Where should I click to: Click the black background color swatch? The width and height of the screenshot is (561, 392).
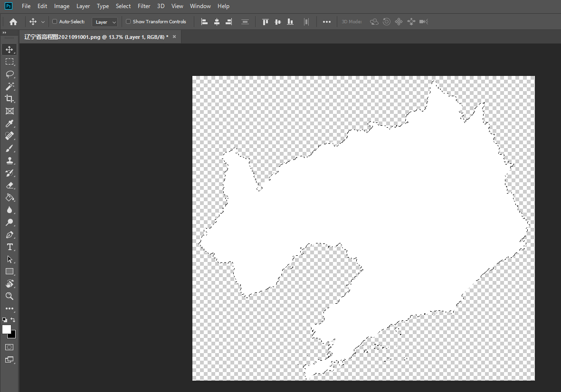tap(13, 335)
